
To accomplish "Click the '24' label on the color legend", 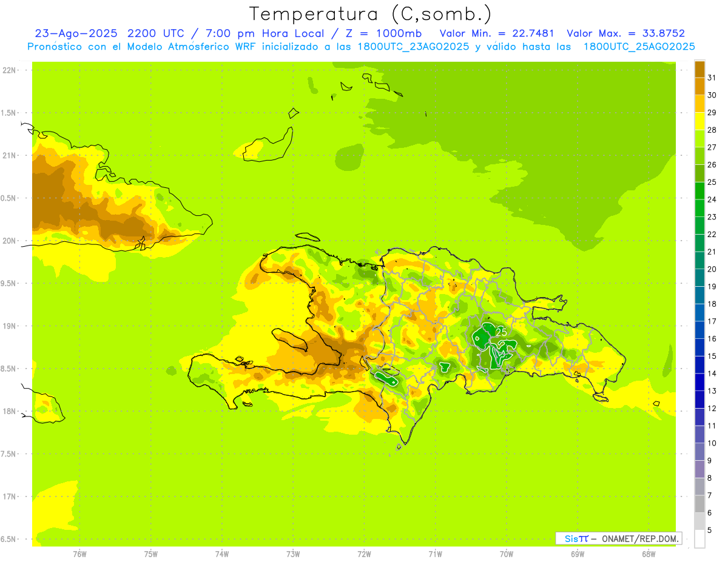I will point(712,199).
